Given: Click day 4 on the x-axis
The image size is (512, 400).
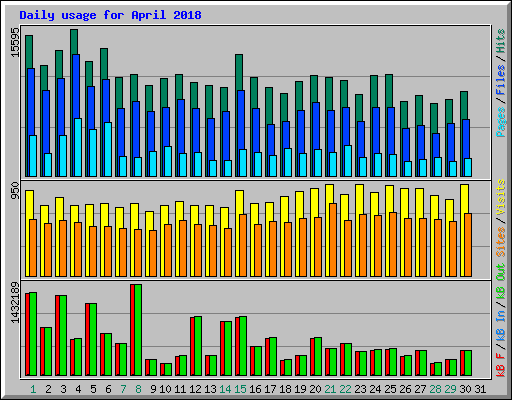Looking at the screenshot, I should (x=78, y=389).
